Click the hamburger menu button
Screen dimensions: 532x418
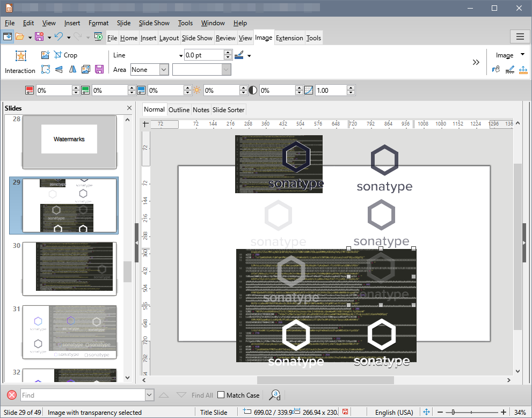click(519, 36)
